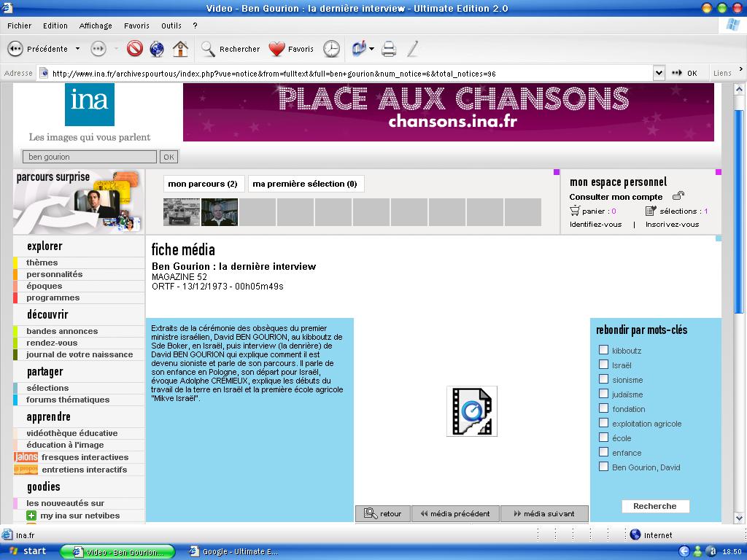Go to média suivant
The image size is (747, 560).
click(x=544, y=514)
